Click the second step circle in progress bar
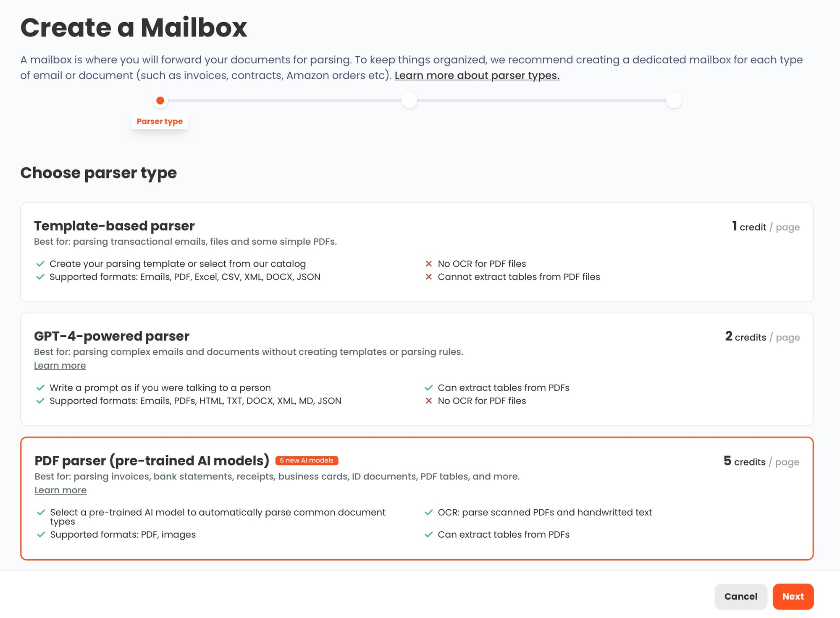Viewport: 840px width, 618px height. click(x=409, y=101)
